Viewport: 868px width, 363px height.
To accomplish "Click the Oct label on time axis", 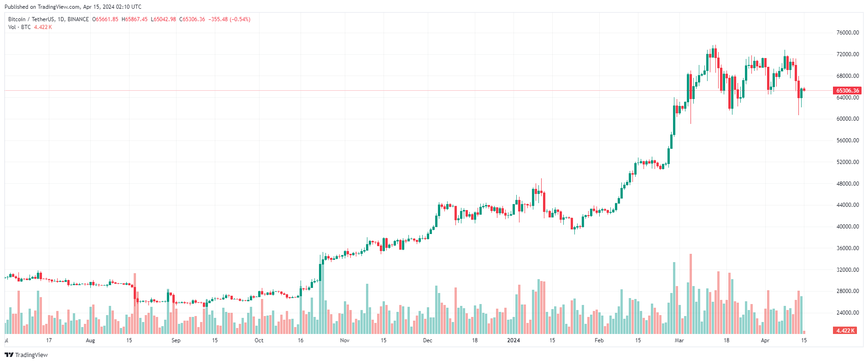I will 259,340.
